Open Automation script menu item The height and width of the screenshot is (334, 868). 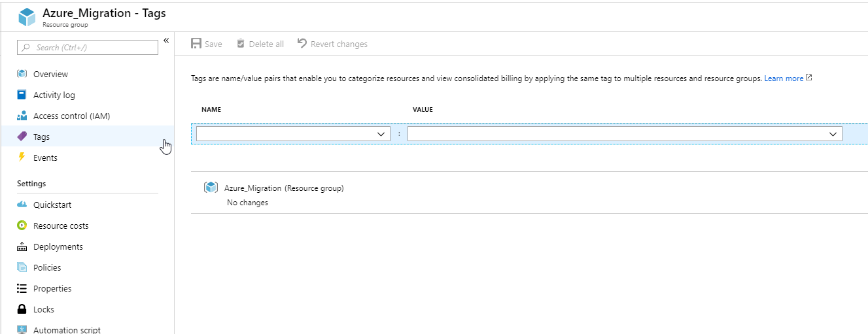(67, 329)
